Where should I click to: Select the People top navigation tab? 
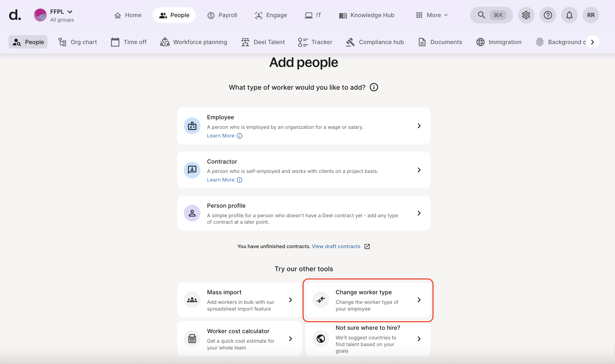[174, 15]
